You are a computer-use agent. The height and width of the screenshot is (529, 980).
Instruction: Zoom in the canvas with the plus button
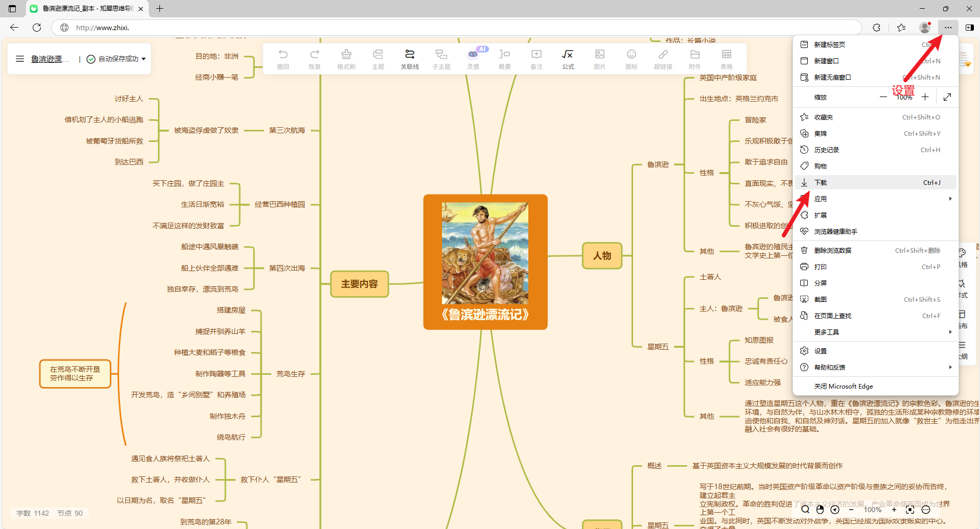(894, 510)
